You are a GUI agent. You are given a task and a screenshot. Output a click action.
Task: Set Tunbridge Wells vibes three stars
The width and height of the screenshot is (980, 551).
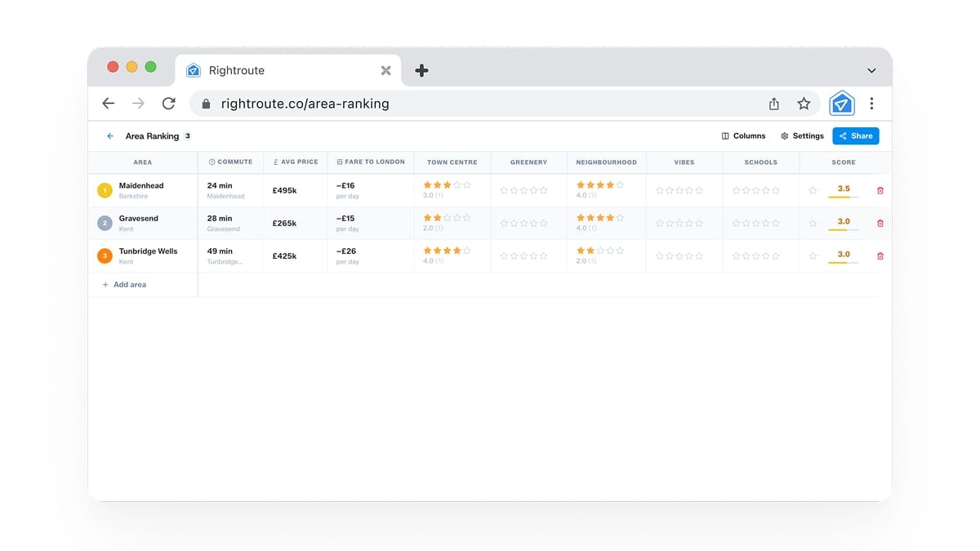tap(679, 256)
